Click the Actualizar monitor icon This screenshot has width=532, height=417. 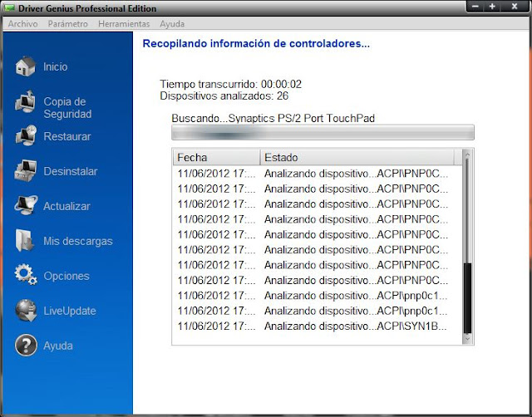click(x=26, y=205)
